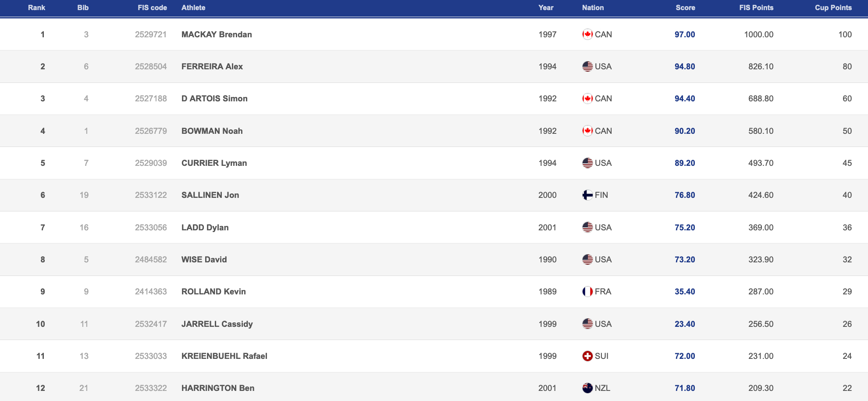The height and width of the screenshot is (401, 868).
Task: Click Canada flag icon in Brendan Mackay row
Action: point(587,34)
